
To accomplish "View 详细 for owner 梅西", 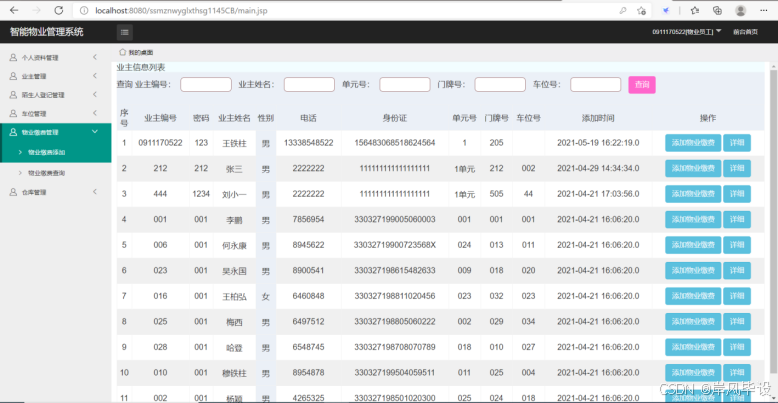I will (x=737, y=322).
